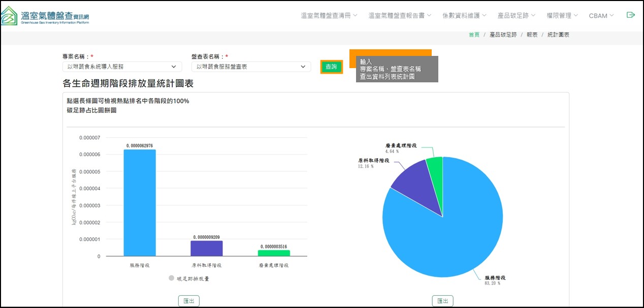
Task: Open the 溫室氣體盤查報告書 menu
Action: (400, 16)
